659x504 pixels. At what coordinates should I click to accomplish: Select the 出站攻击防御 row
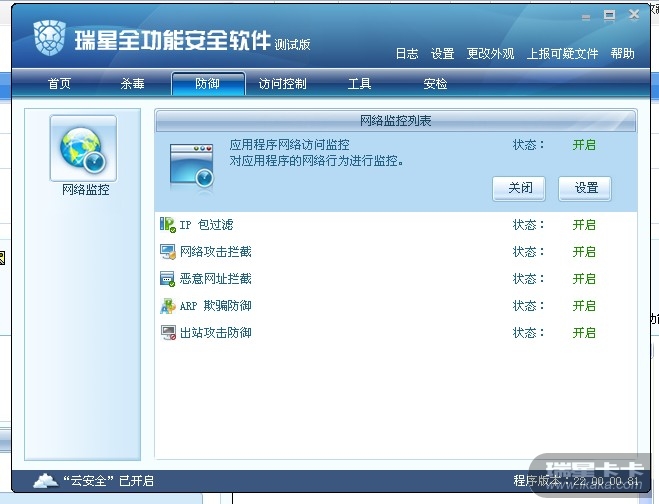pyautogui.click(x=396, y=332)
